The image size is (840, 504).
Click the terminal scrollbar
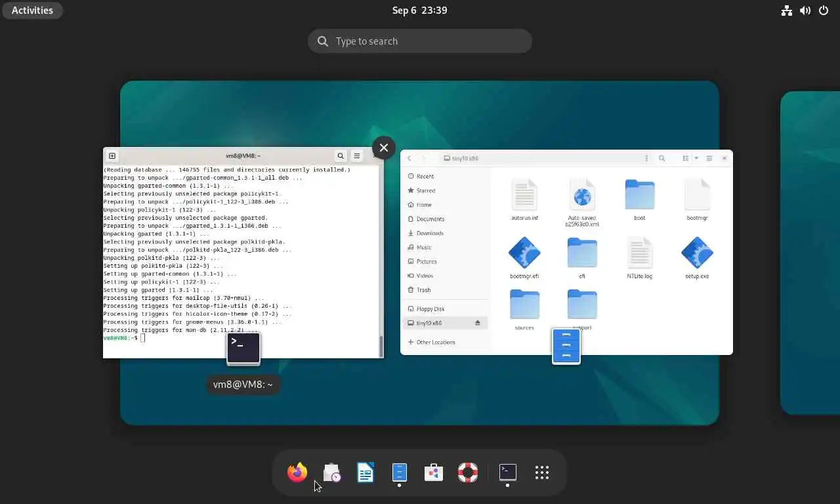[381, 345]
